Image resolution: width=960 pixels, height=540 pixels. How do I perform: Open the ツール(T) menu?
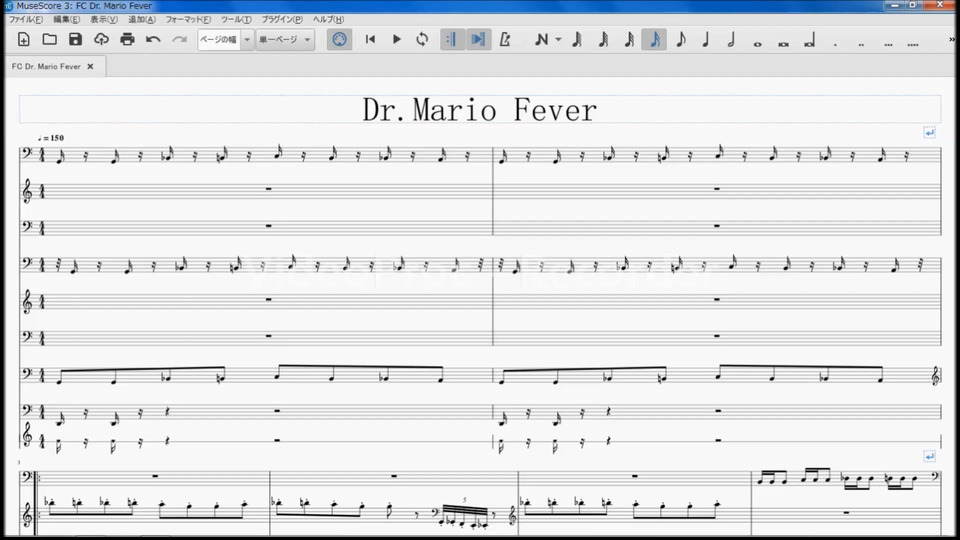(236, 20)
